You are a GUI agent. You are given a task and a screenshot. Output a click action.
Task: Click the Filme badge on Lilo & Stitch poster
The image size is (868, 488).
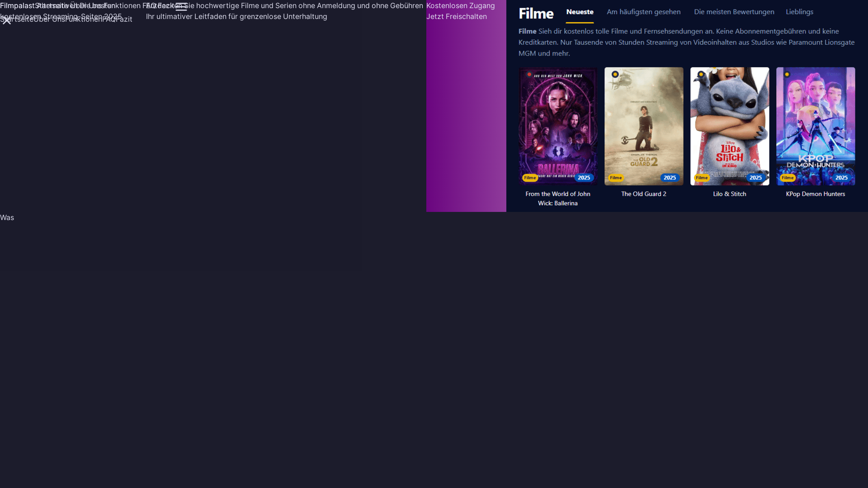(x=702, y=178)
